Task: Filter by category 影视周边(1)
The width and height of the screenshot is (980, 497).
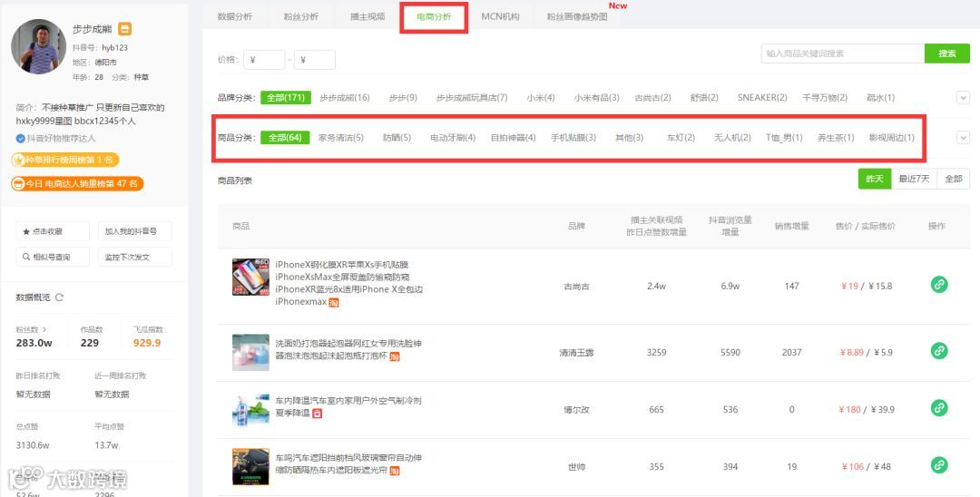Action: 891,138
